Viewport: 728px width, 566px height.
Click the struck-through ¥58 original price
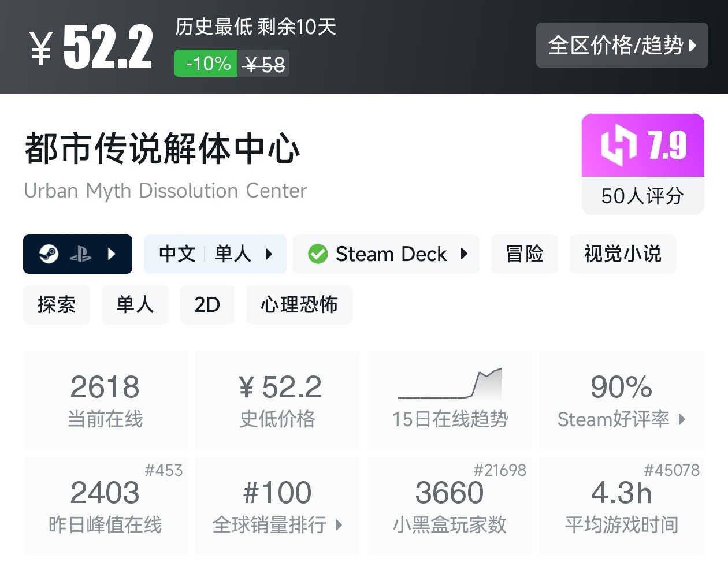click(264, 64)
